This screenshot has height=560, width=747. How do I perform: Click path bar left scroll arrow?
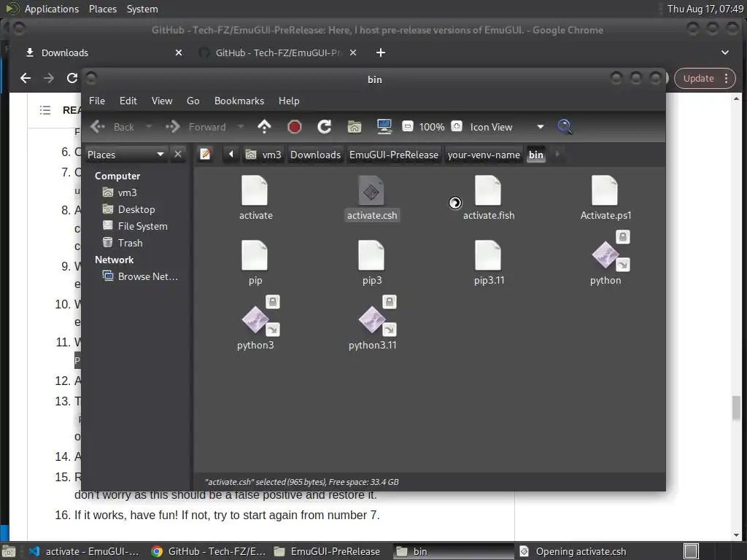pyautogui.click(x=231, y=155)
